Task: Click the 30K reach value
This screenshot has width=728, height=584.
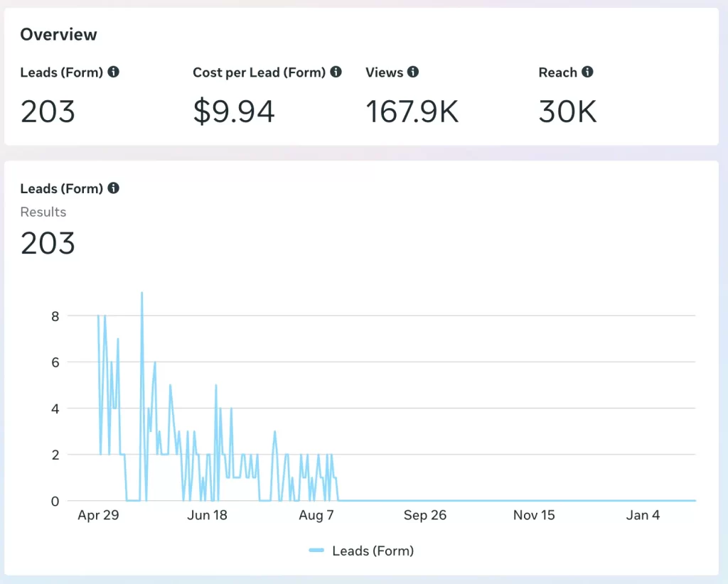Action: pos(567,112)
